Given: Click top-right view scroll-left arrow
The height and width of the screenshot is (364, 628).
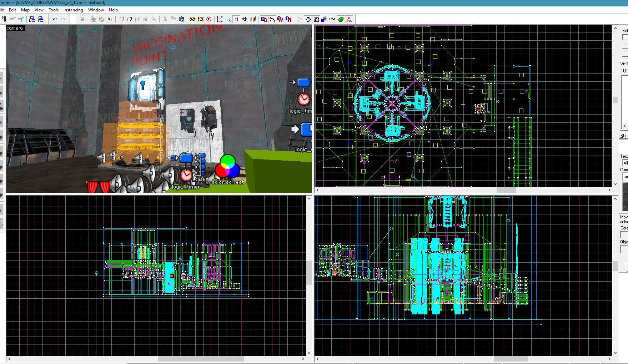Looking at the screenshot, I should click(317, 190).
